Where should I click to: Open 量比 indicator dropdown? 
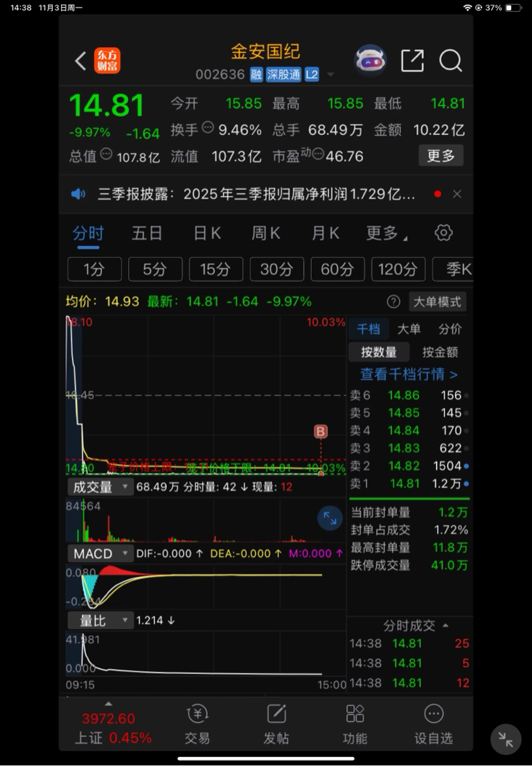pos(100,621)
